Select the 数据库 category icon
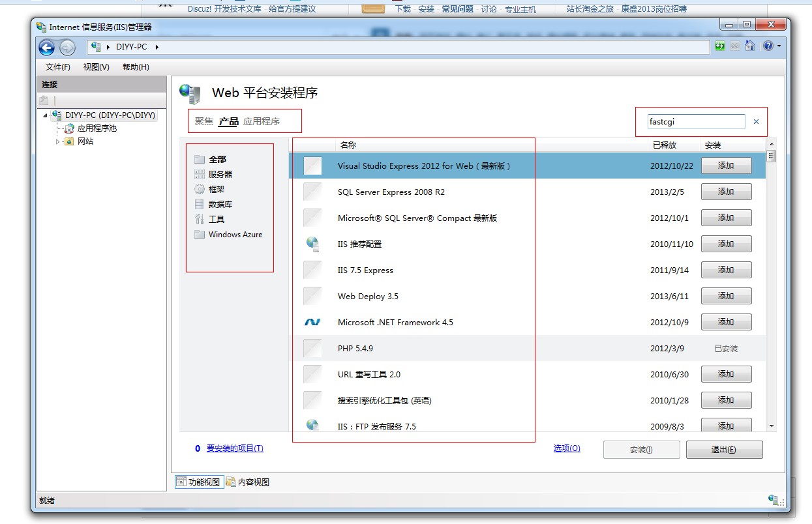The width and height of the screenshot is (812, 524). pos(200,204)
